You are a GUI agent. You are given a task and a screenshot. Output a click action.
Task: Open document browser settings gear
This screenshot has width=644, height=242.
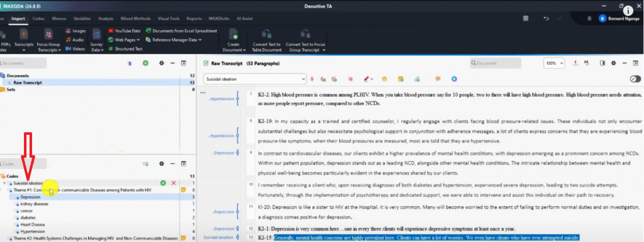[614, 64]
